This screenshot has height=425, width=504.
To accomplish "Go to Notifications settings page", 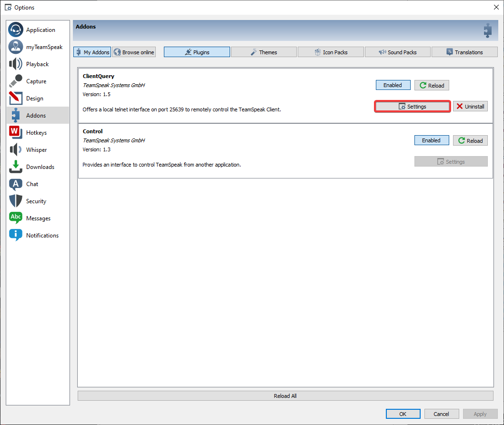I will click(x=38, y=235).
